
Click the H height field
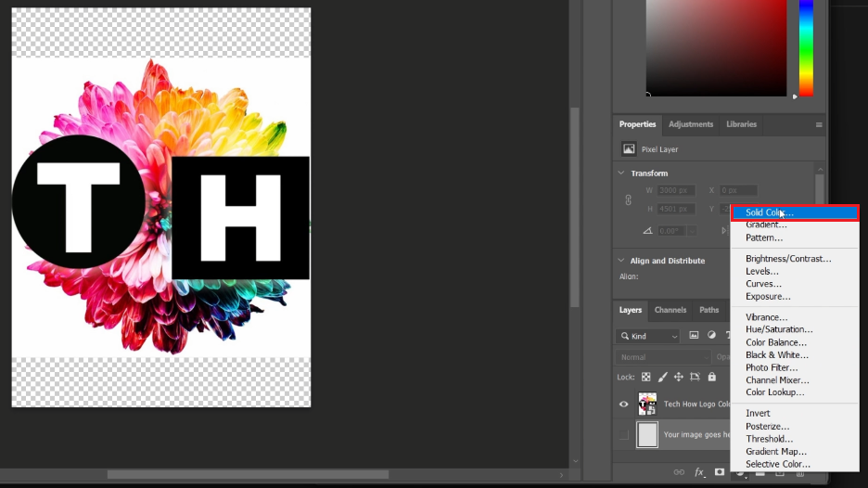(676, 209)
